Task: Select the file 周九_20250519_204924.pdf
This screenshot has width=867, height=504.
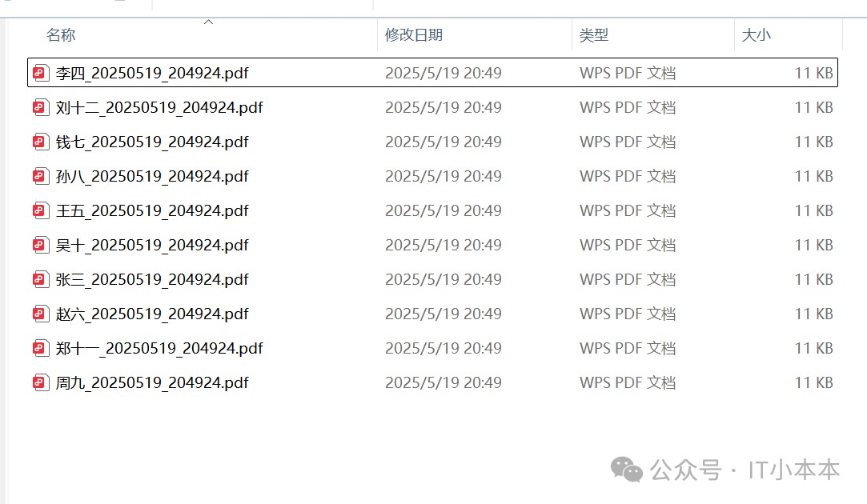Action: click(x=432, y=382)
